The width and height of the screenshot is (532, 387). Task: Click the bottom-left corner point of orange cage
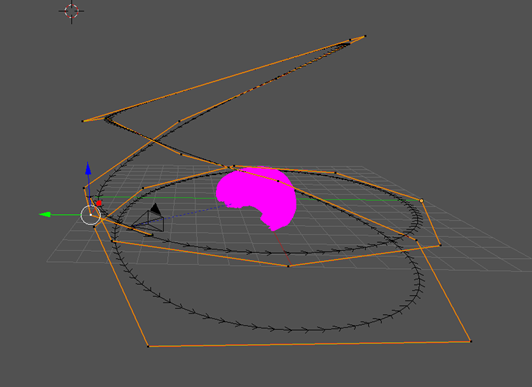pyautogui.click(x=148, y=346)
